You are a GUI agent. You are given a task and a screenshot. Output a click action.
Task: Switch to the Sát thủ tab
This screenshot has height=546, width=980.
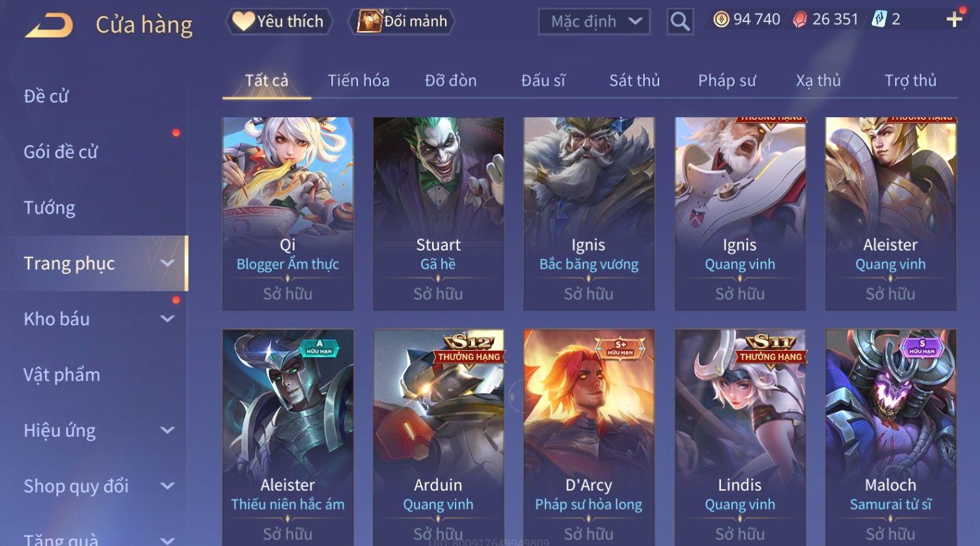pos(634,81)
